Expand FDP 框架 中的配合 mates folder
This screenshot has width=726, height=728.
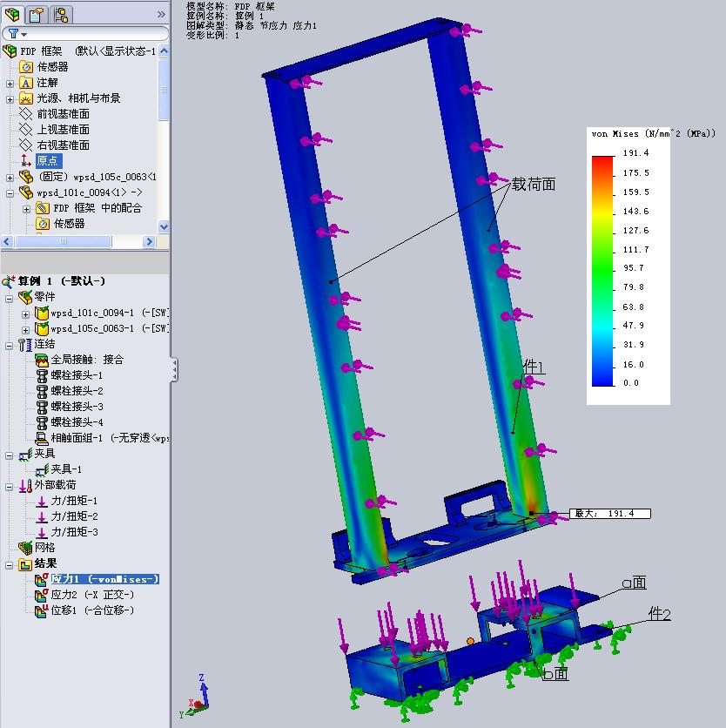[x=26, y=209]
